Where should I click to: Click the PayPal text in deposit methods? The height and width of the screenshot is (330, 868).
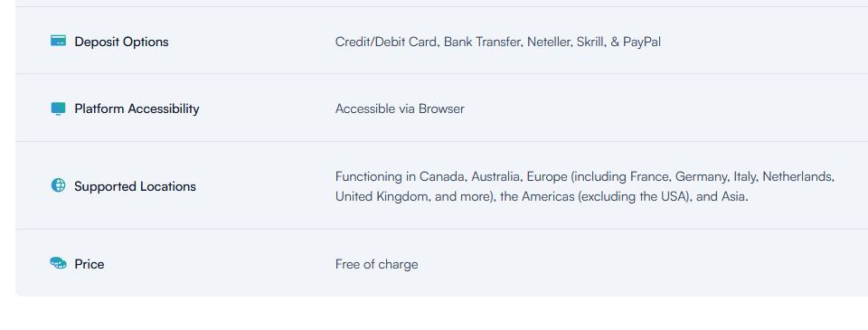coord(642,42)
